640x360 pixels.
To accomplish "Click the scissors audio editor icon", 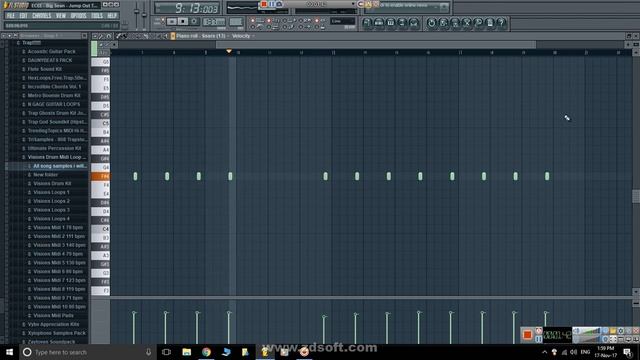I will 467,23.
